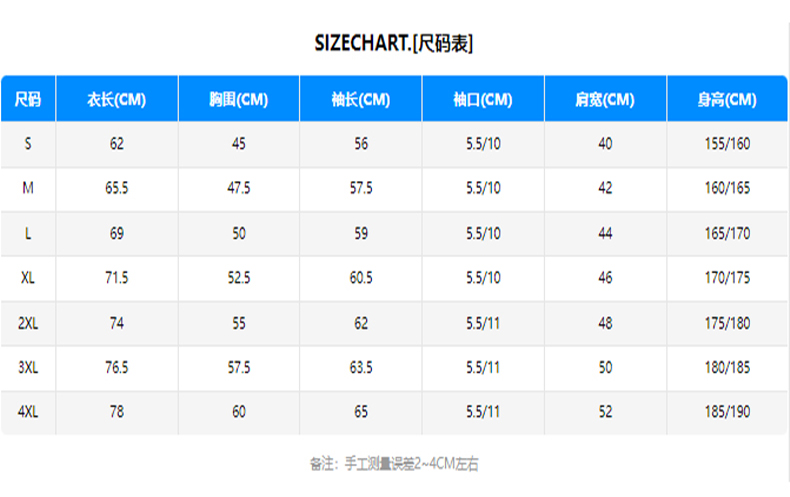
Task: Click shoulder width value 44 for L
Action: click(x=605, y=233)
